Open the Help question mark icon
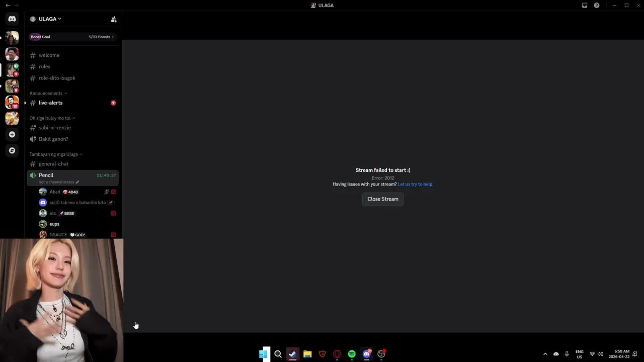The width and height of the screenshot is (644, 362). (x=597, y=6)
